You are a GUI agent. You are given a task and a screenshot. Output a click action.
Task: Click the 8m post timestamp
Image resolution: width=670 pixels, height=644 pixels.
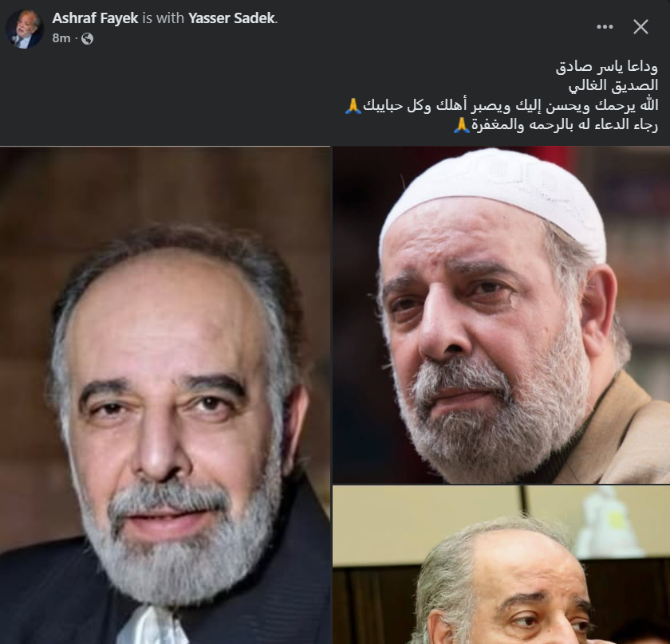coord(61,38)
